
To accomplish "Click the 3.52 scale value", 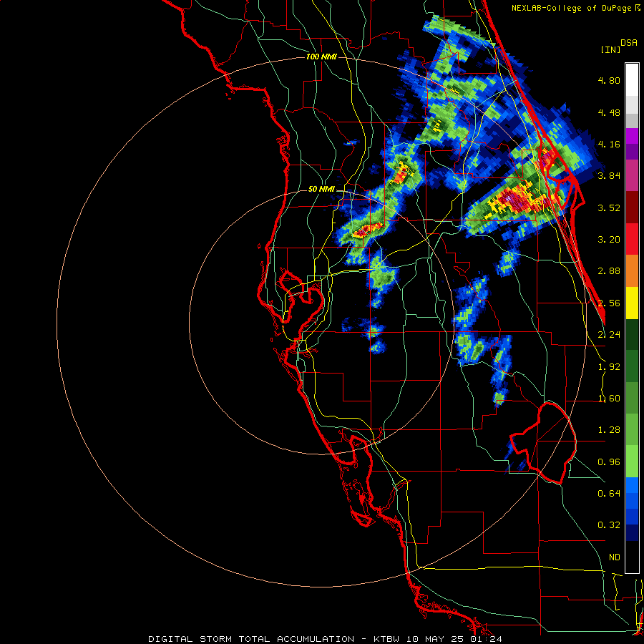I will (609, 208).
